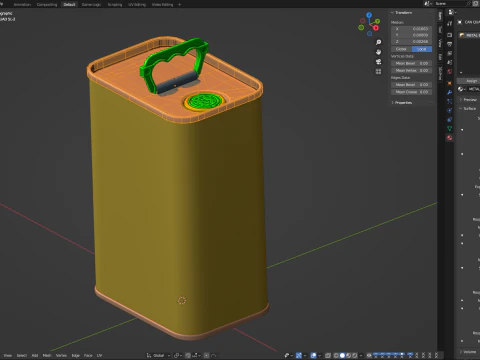Toggle viewport overlays button
This screenshot has height=360, width=480.
click(313, 355)
